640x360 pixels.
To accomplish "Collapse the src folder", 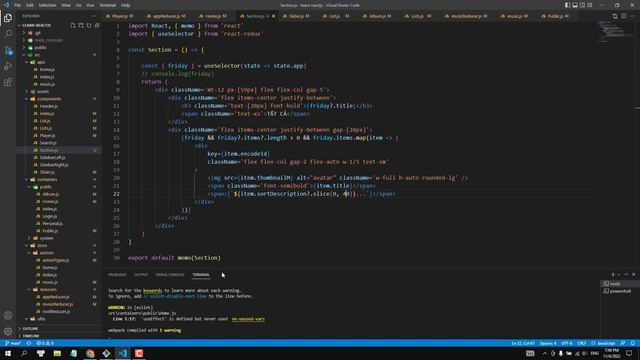I will [37, 55].
